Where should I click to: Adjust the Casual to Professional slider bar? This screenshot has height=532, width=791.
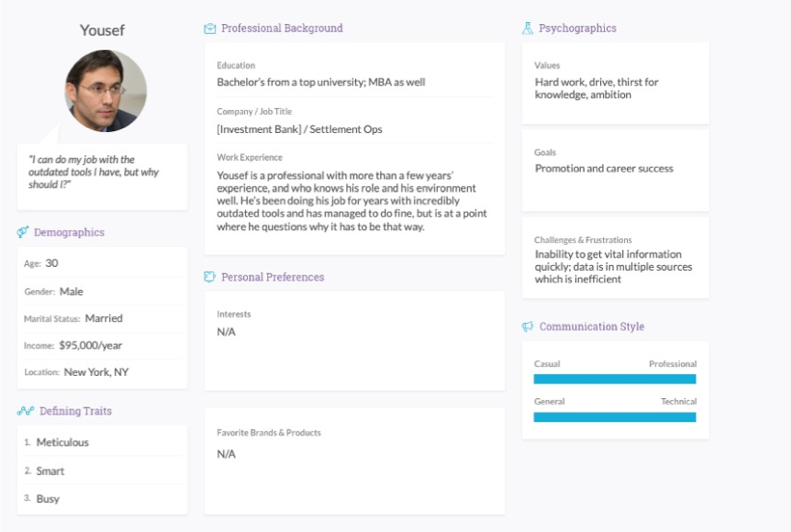point(614,379)
